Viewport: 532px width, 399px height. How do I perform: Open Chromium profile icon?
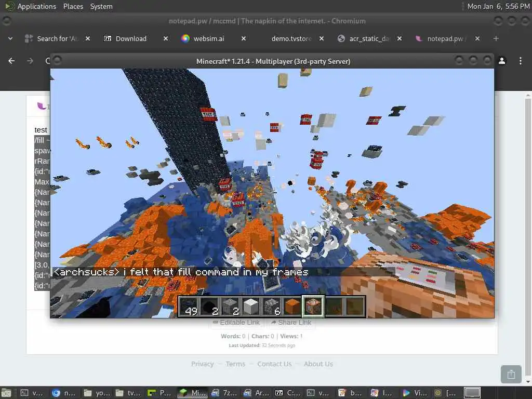502,61
